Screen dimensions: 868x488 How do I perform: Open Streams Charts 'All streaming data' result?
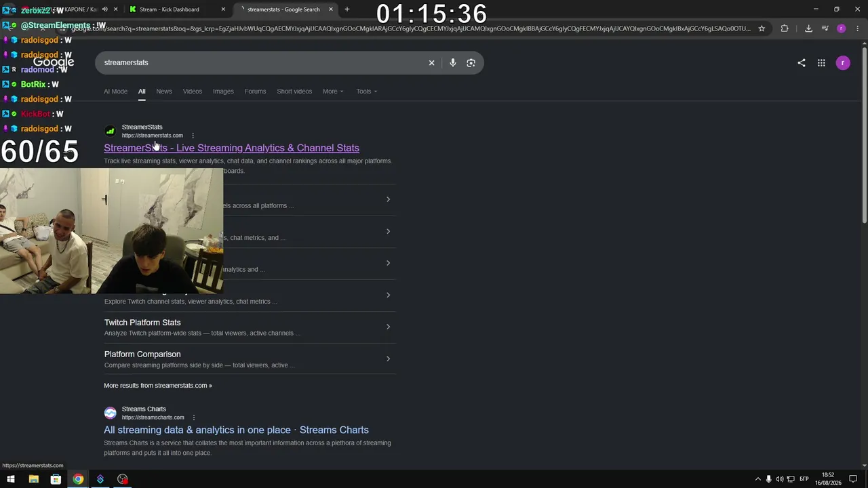coord(236,430)
